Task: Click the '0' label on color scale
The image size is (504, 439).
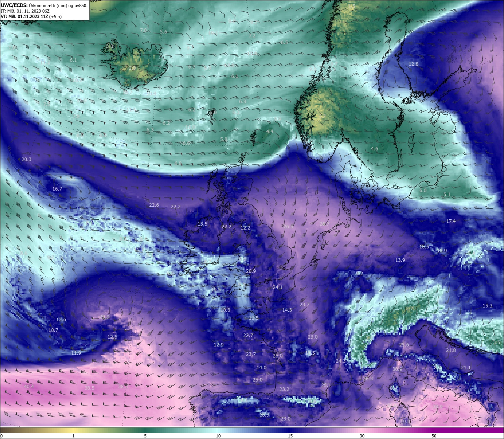Action: tap(2, 436)
